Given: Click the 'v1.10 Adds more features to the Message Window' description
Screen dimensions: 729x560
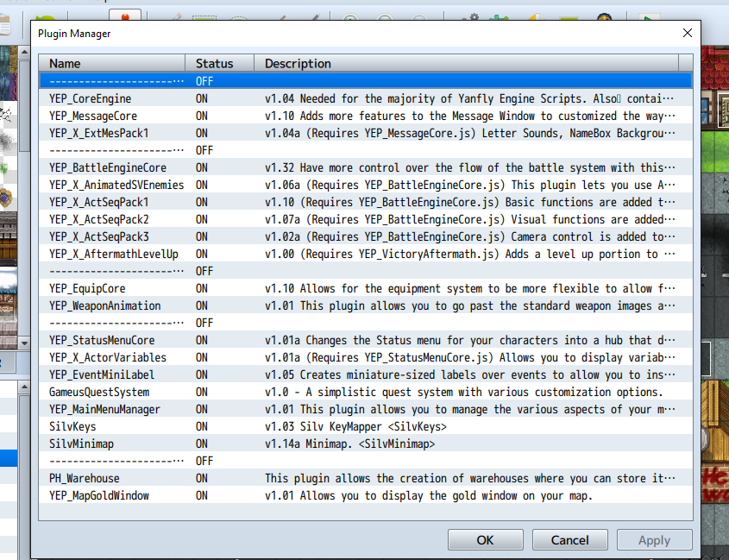Looking at the screenshot, I should (469, 116).
